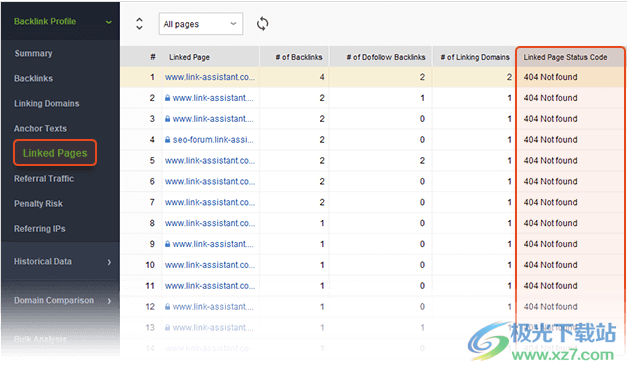Open linked page URL in row 7
This screenshot has height=371, width=627.
(210, 202)
